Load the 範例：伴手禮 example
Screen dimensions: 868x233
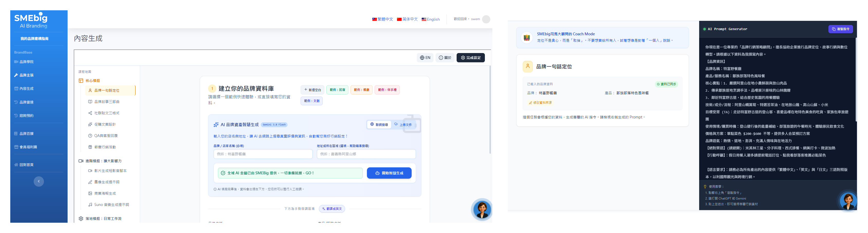[x=387, y=90]
